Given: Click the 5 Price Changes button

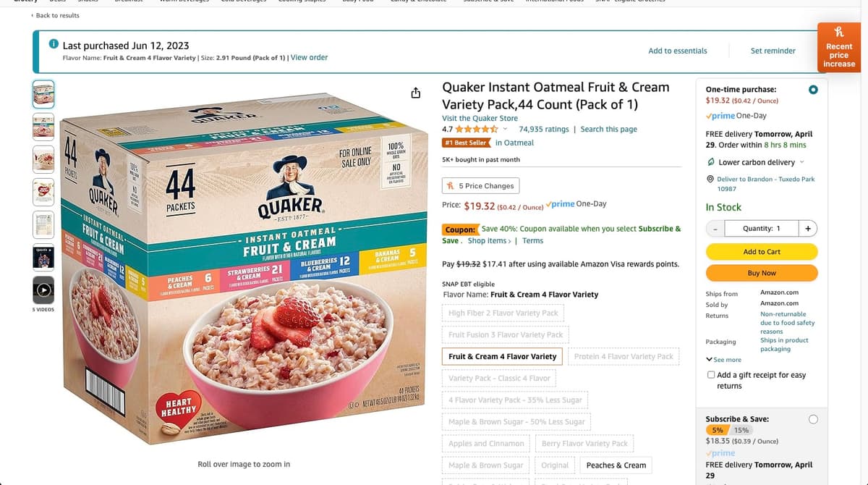Looking at the screenshot, I should click(480, 186).
